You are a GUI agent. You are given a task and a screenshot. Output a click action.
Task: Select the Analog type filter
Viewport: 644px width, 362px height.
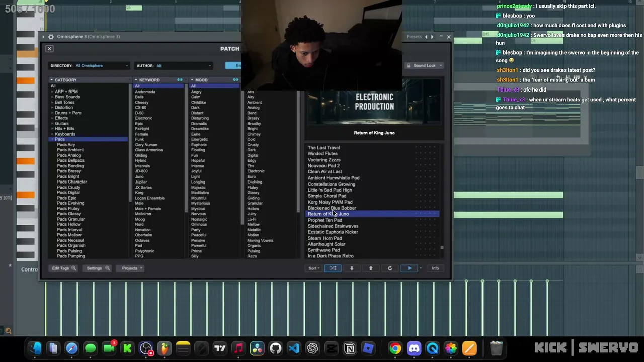pyautogui.click(x=253, y=108)
